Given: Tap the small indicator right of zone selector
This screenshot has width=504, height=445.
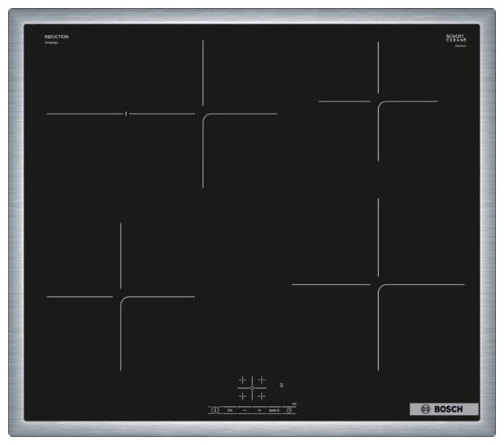Looking at the screenshot, I should 281,385.
